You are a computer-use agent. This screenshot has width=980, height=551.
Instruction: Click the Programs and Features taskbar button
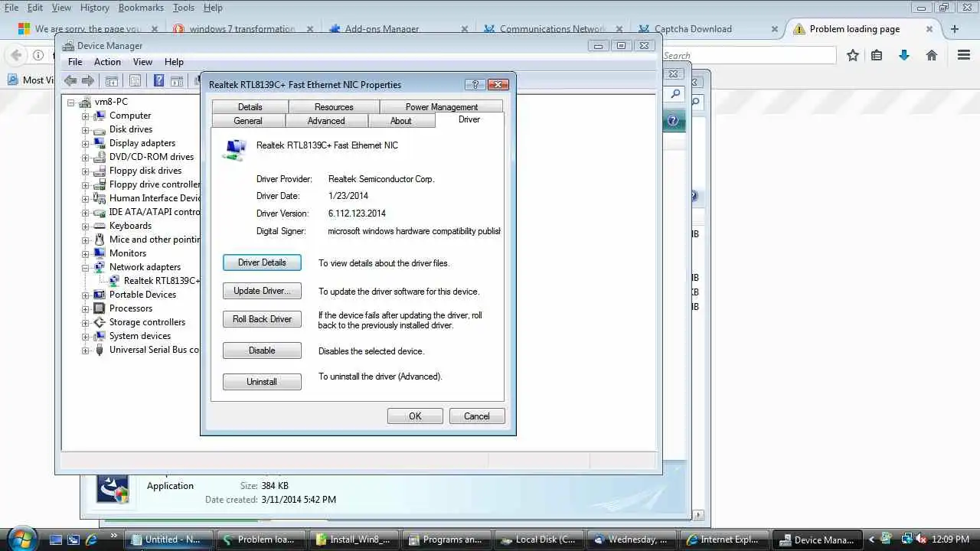(x=446, y=540)
